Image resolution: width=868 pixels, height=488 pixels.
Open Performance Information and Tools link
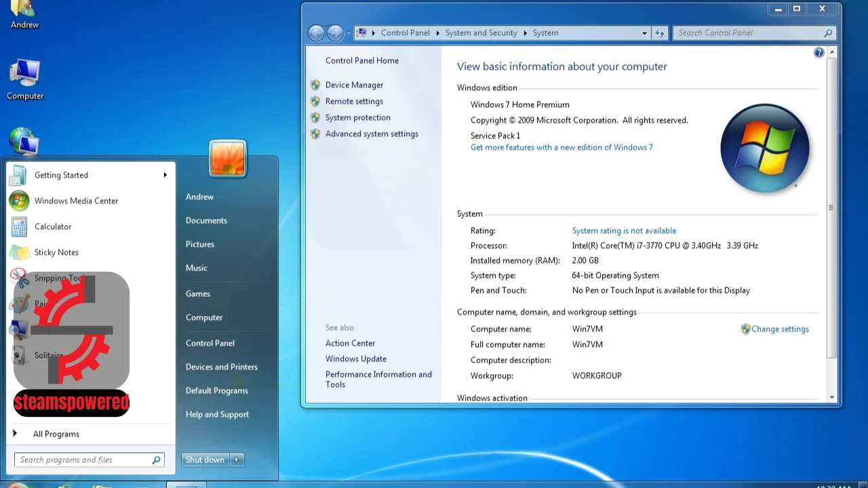tap(378, 379)
